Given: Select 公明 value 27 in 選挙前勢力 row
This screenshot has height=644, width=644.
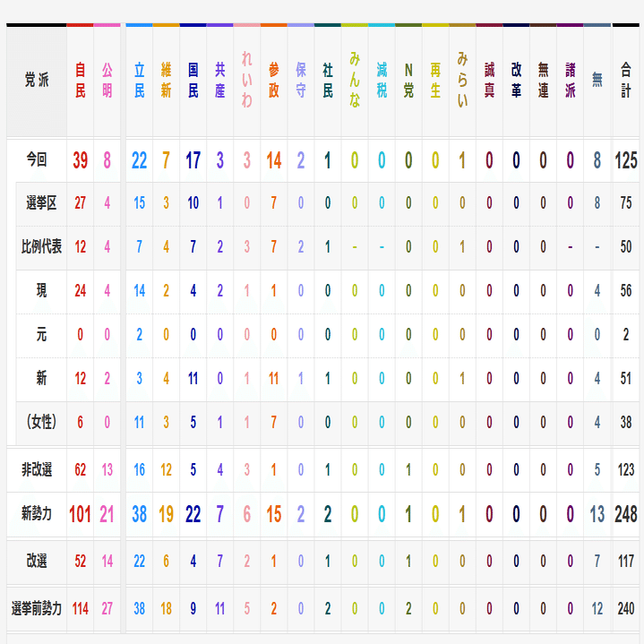Looking at the screenshot, I should pyautogui.click(x=107, y=609).
